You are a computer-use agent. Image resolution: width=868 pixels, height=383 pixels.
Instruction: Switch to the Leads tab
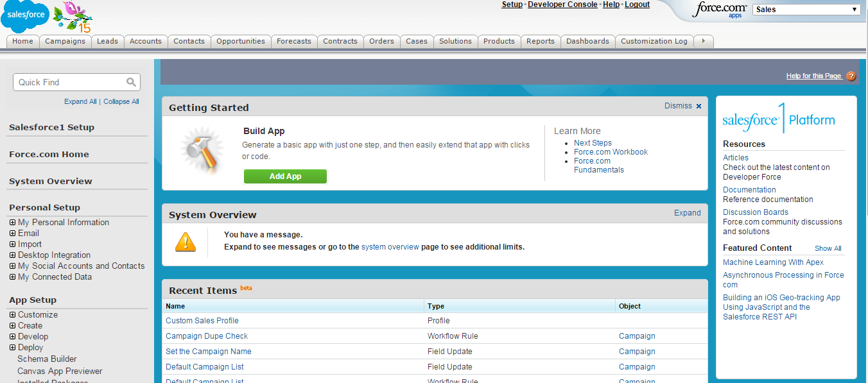[x=107, y=41]
